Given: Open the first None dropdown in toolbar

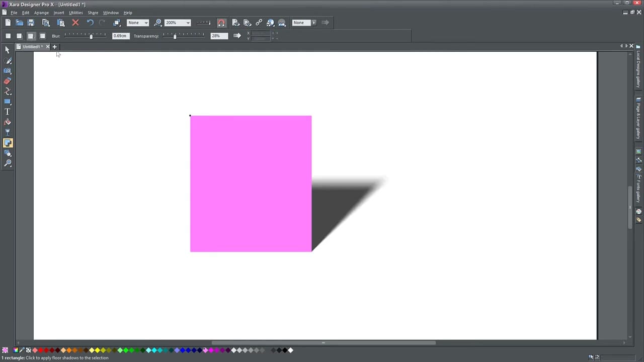Looking at the screenshot, I should coord(145,22).
